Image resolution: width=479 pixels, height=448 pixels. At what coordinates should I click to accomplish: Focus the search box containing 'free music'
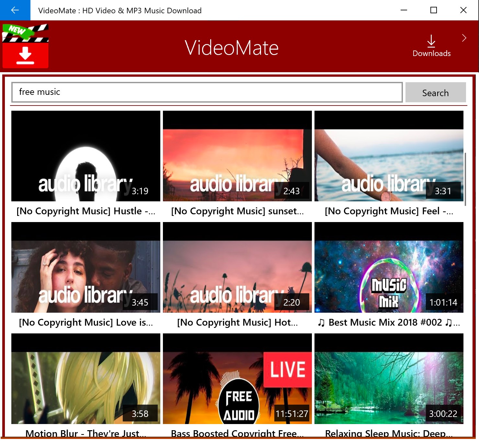click(207, 92)
